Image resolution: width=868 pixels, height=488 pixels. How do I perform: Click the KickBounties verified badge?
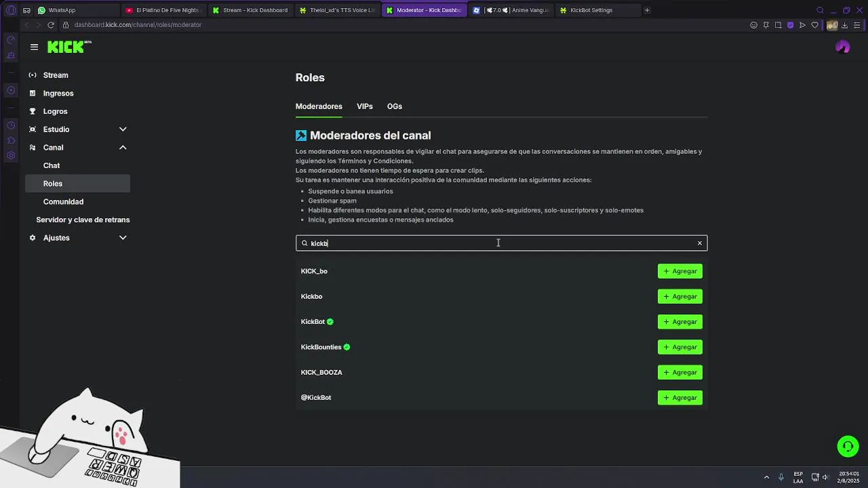(x=347, y=347)
